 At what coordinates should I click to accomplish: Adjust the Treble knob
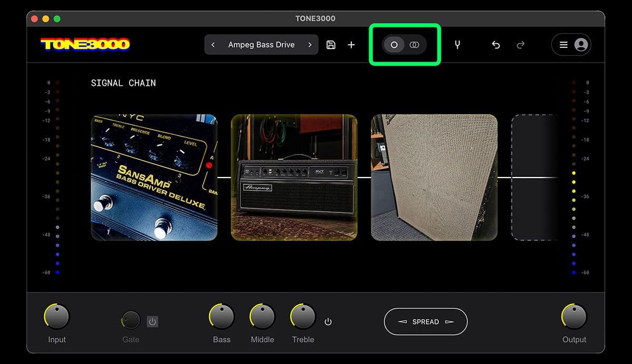tap(303, 317)
